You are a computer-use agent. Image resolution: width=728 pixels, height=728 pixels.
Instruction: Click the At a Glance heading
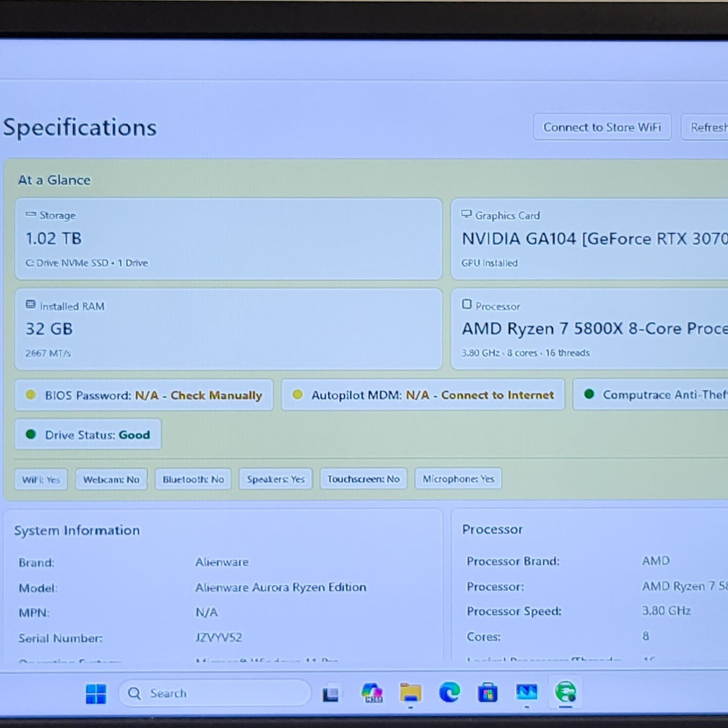(x=54, y=180)
